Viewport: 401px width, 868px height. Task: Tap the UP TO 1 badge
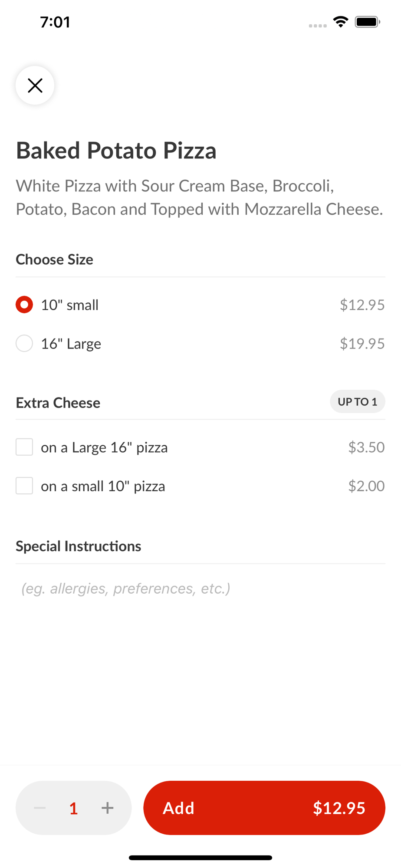tap(357, 401)
